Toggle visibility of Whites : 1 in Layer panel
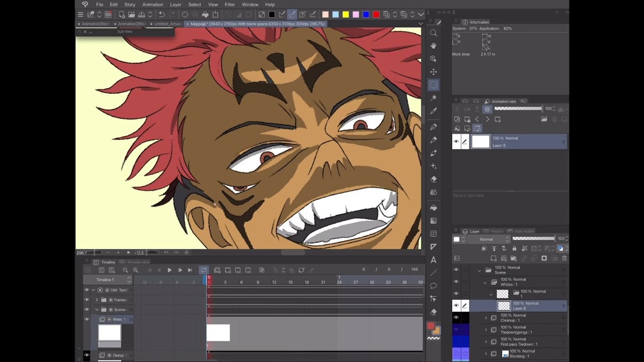 coord(456,282)
